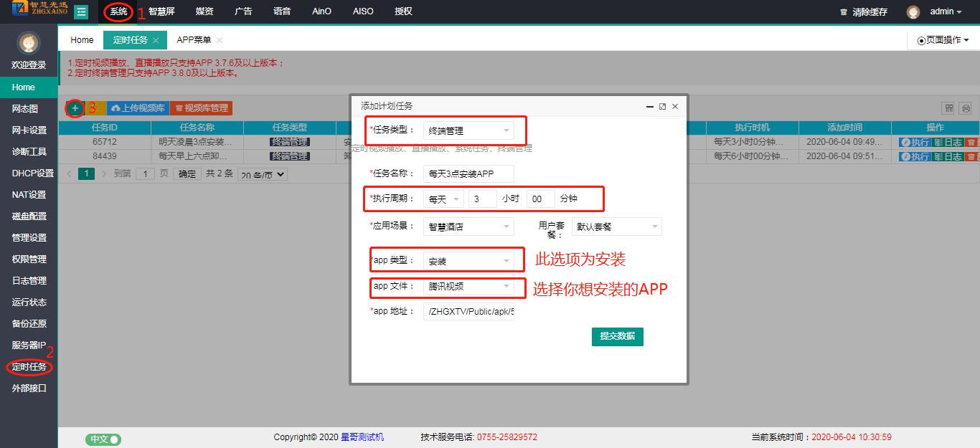Open the app 文件 dropdown showing 腾讯视频
980x448 pixels.
pyautogui.click(x=468, y=286)
